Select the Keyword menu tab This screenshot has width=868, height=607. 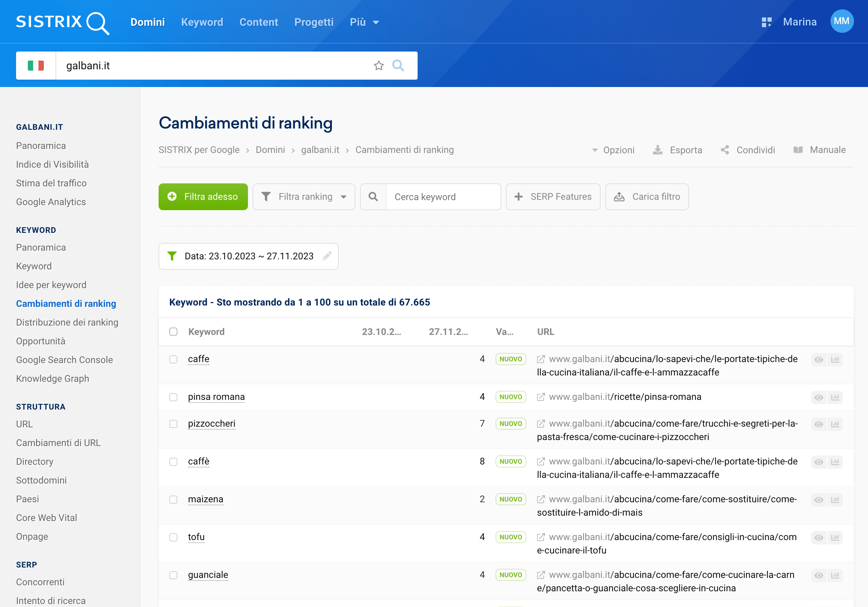[202, 22]
